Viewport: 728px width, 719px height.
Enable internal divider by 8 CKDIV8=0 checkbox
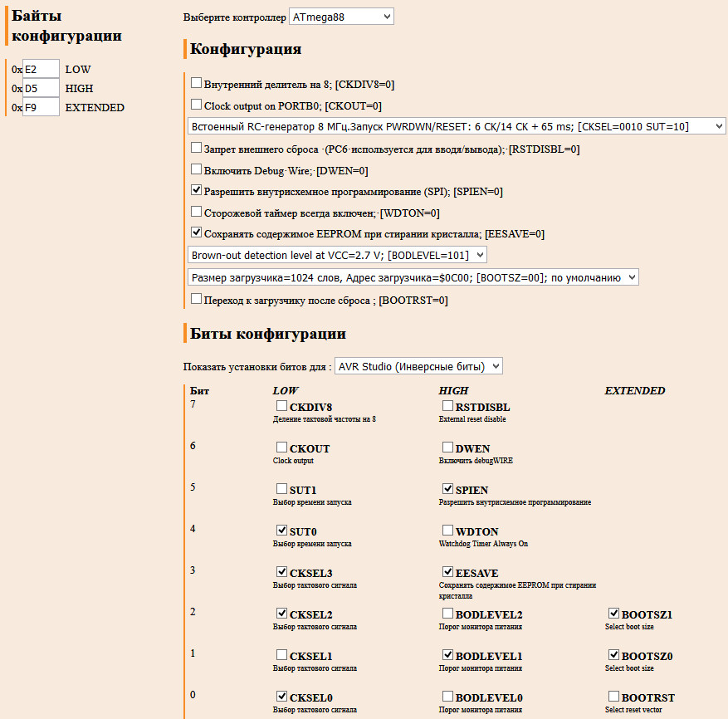pyautogui.click(x=197, y=83)
